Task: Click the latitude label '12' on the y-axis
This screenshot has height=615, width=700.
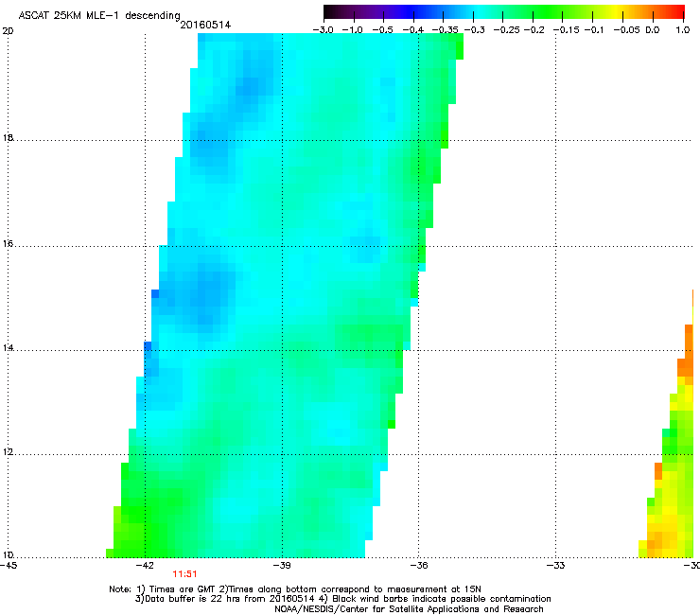Action: (8, 452)
